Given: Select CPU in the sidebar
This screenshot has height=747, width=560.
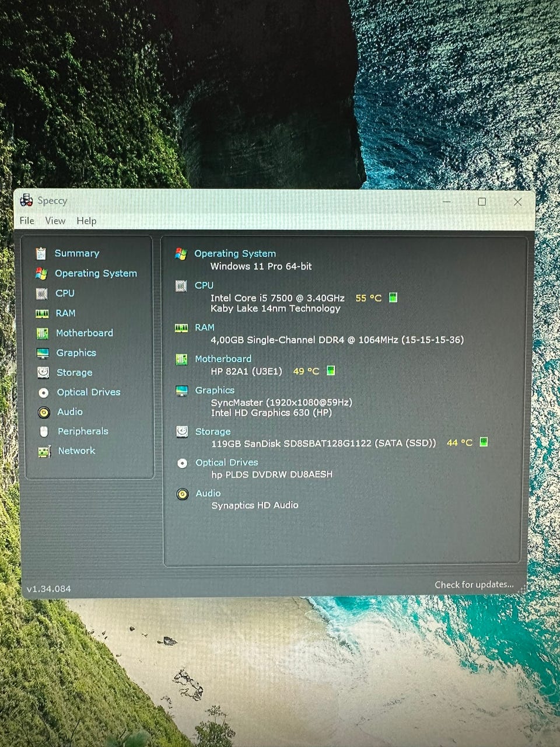Looking at the screenshot, I should pos(65,293).
